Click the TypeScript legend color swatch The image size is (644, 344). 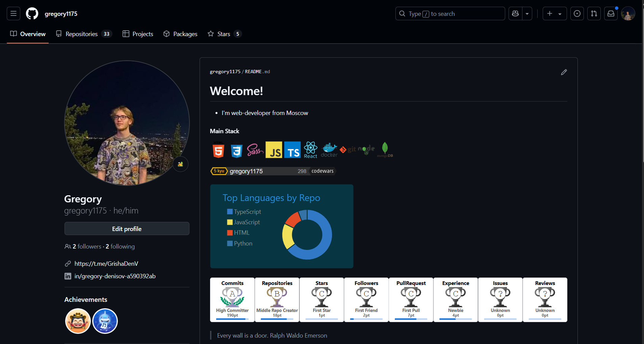pyautogui.click(x=230, y=212)
